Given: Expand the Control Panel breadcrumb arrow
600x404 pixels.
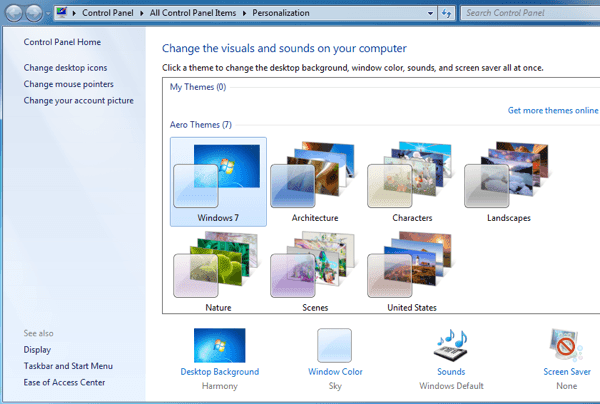Looking at the screenshot, I should pyautogui.click(x=142, y=13).
